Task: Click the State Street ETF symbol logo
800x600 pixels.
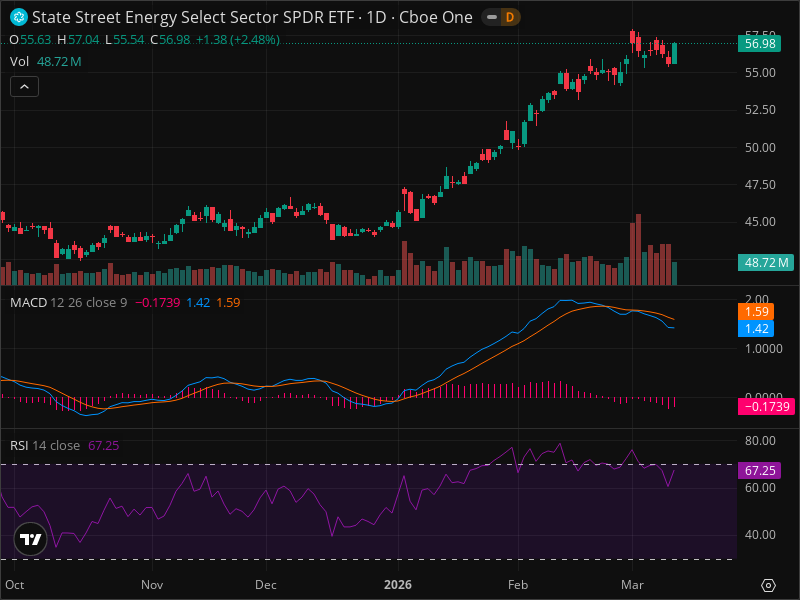Action: (19, 17)
